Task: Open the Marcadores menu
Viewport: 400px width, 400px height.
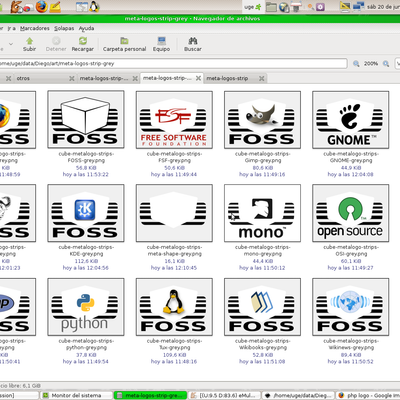Action: 35,28
